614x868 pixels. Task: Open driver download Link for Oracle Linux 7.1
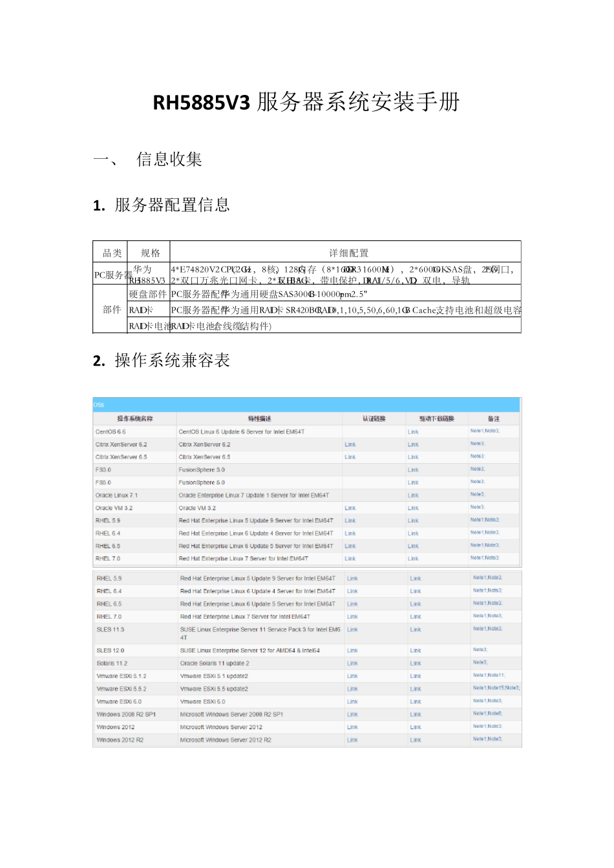413,495
